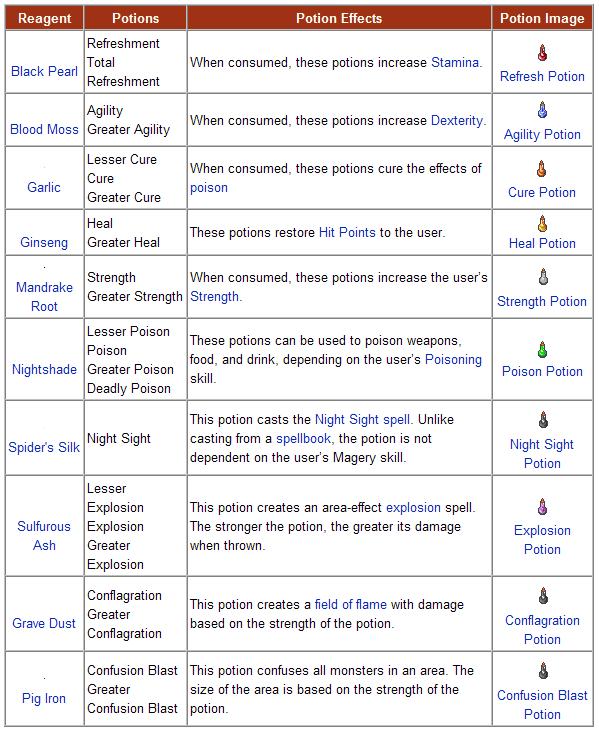
Task: Click the blue Agility Potion bottle icon
Action: tap(542, 110)
